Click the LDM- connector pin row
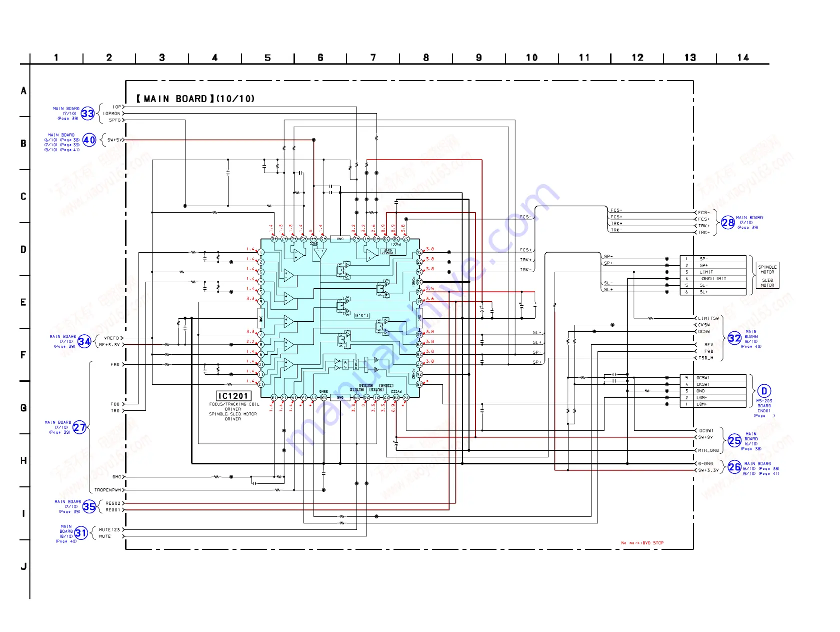Screen dimensions: 840x632 pyautogui.click(x=713, y=398)
